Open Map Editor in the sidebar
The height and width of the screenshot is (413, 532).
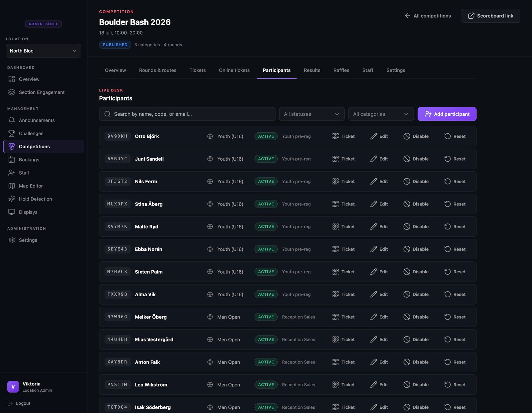point(44,186)
